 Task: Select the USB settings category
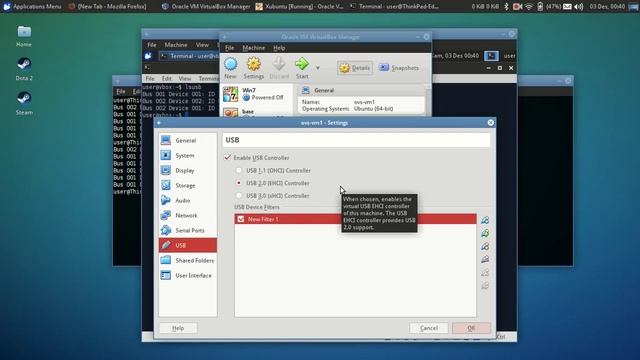pos(187,245)
